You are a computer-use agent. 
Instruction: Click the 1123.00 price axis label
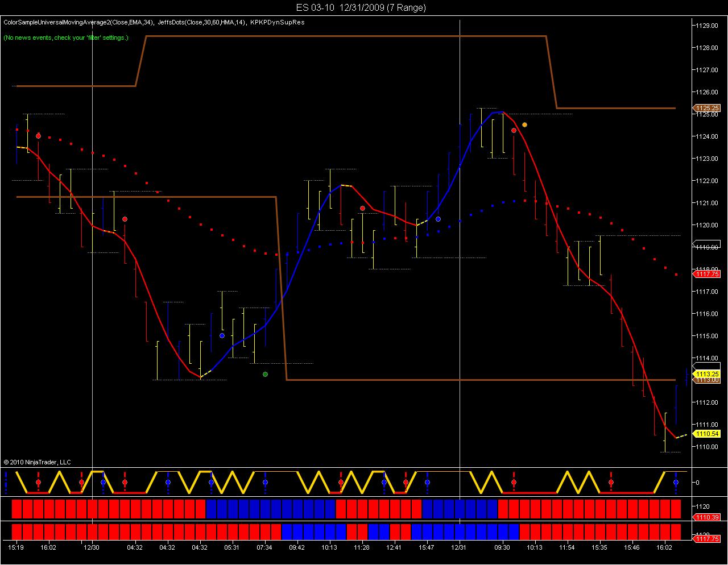(708, 159)
